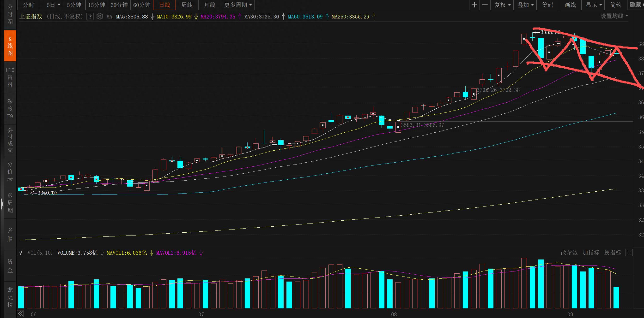Select the 60分钟 period tab
The image size is (644, 318).
coord(142,5)
